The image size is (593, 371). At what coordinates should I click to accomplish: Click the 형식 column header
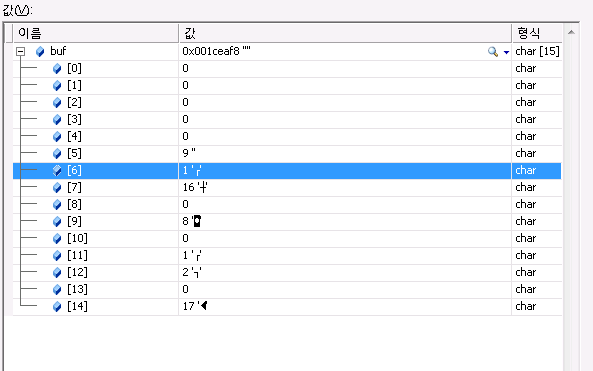point(537,33)
